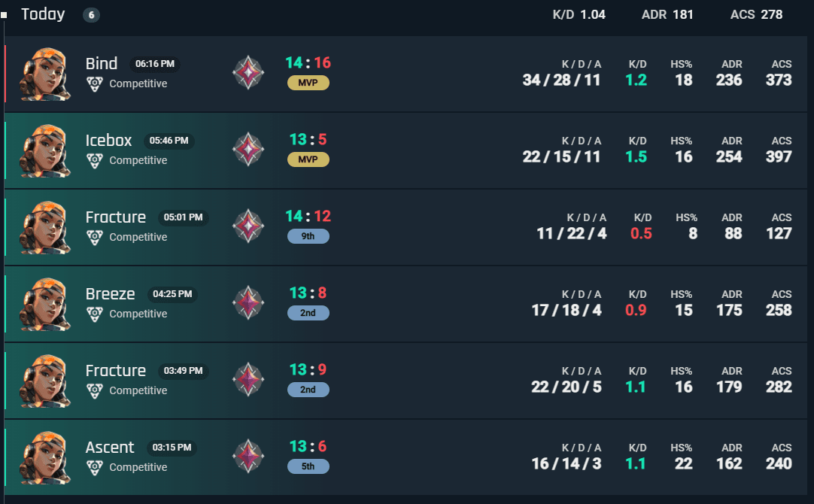Open the Breeze 04:25 PM match
Viewport: 814px width, 504px height.
405,304
